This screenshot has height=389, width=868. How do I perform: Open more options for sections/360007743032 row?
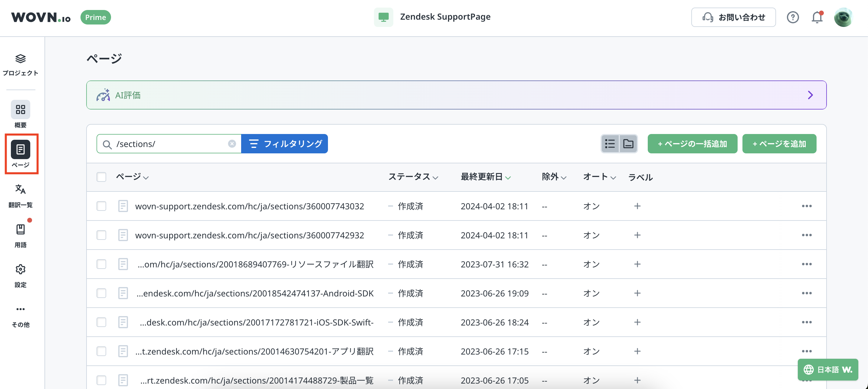point(806,206)
